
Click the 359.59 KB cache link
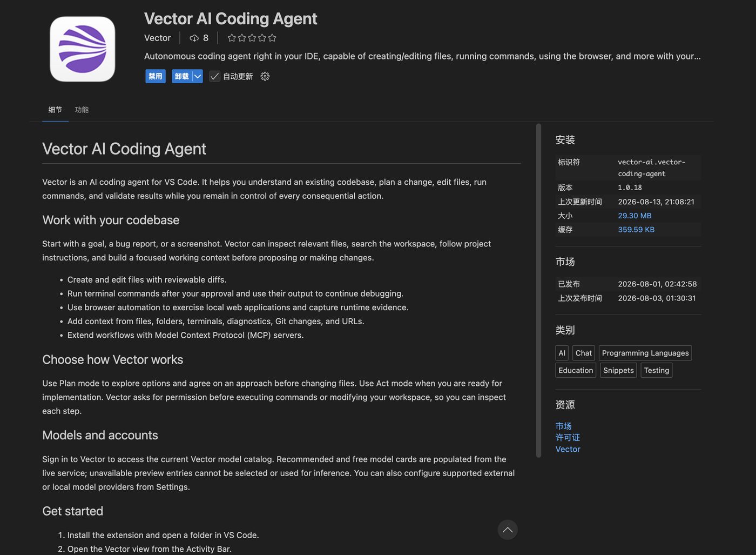click(x=636, y=230)
